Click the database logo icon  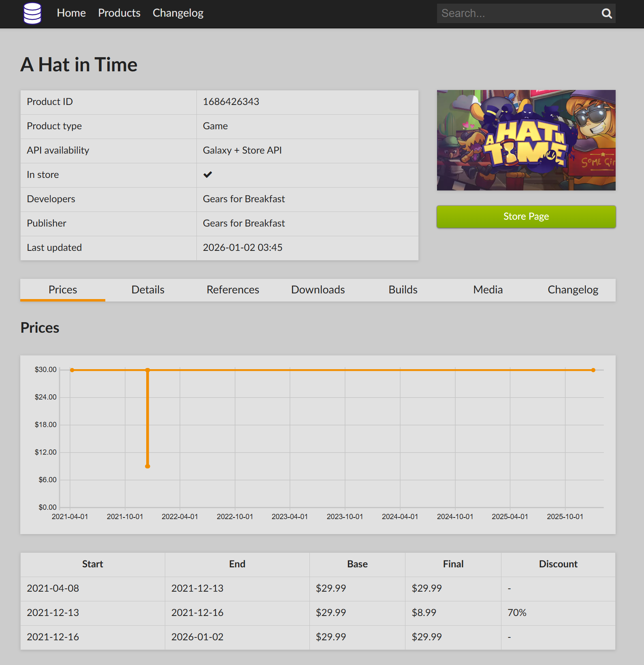(32, 13)
